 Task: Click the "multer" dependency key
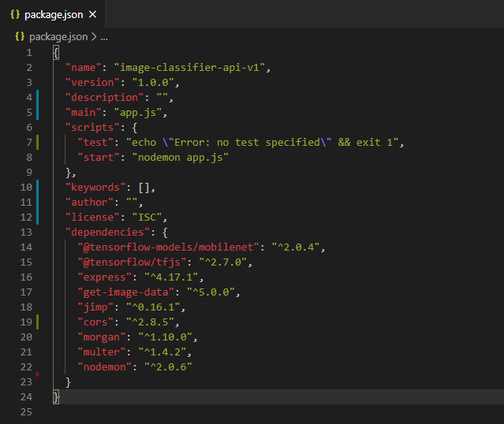click(x=102, y=352)
